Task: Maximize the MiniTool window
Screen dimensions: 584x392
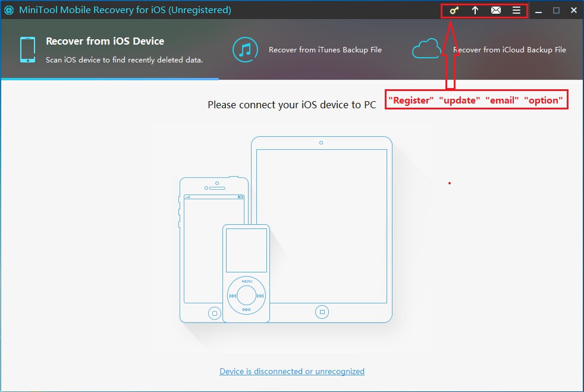Action: pyautogui.click(x=556, y=11)
